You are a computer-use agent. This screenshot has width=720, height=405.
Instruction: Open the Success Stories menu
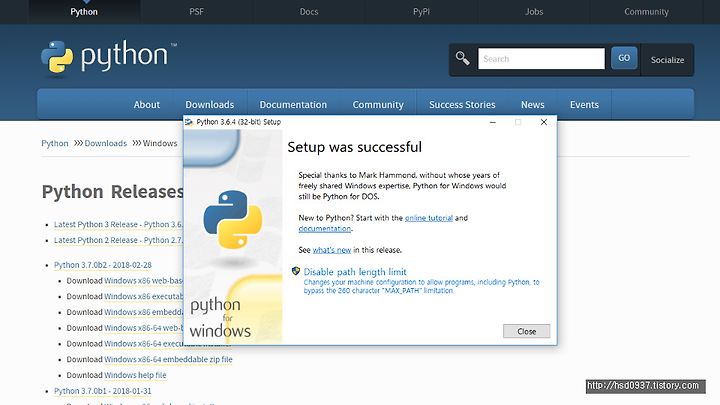(462, 105)
